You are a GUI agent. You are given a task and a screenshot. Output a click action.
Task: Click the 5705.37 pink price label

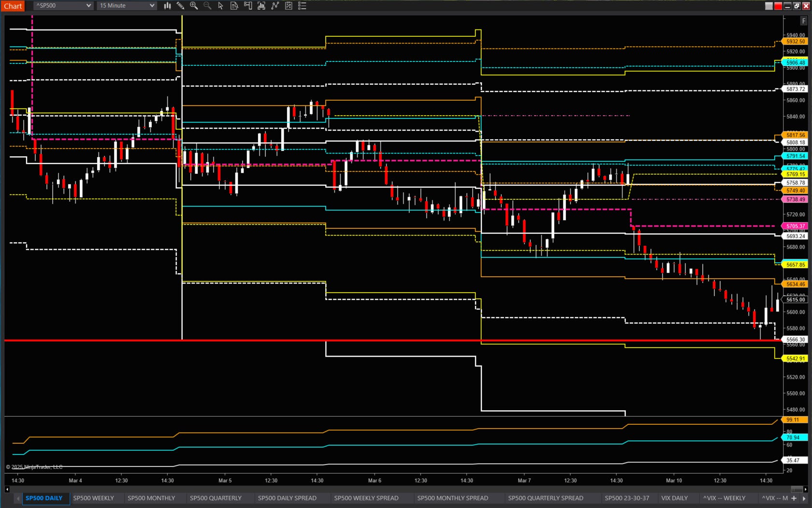coord(795,226)
